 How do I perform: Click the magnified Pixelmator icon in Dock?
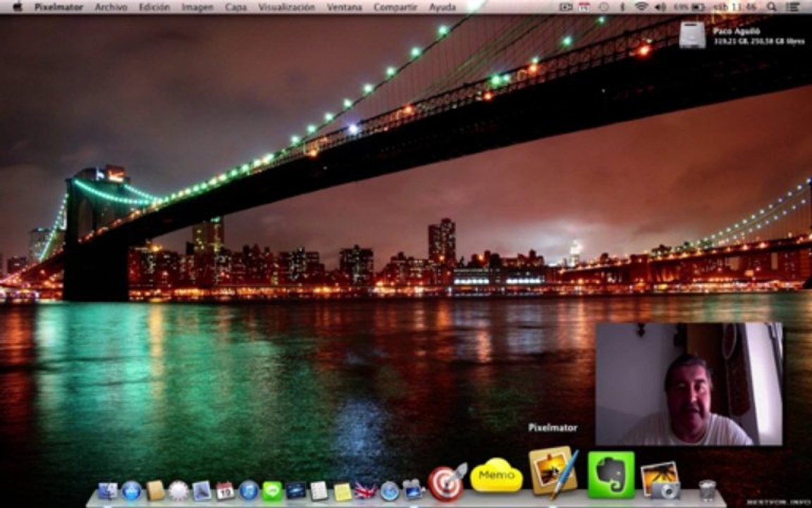coord(553,472)
